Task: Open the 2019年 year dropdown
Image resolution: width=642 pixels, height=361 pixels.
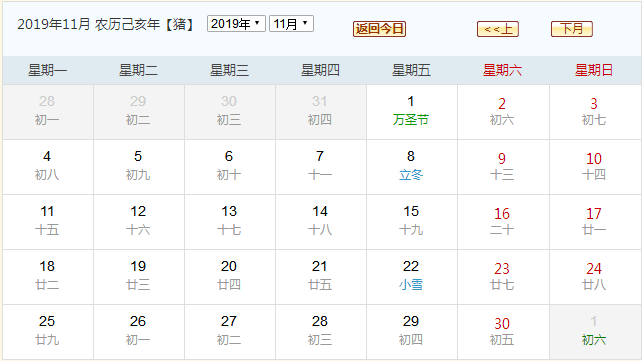Action: coord(236,24)
